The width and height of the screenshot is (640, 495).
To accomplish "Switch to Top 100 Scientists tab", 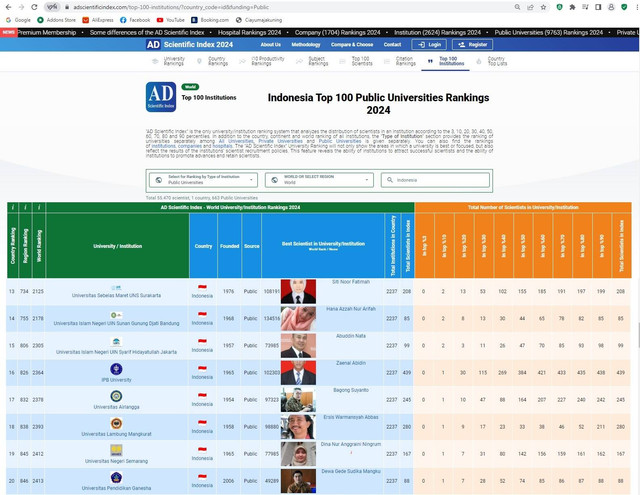I will point(356,61).
